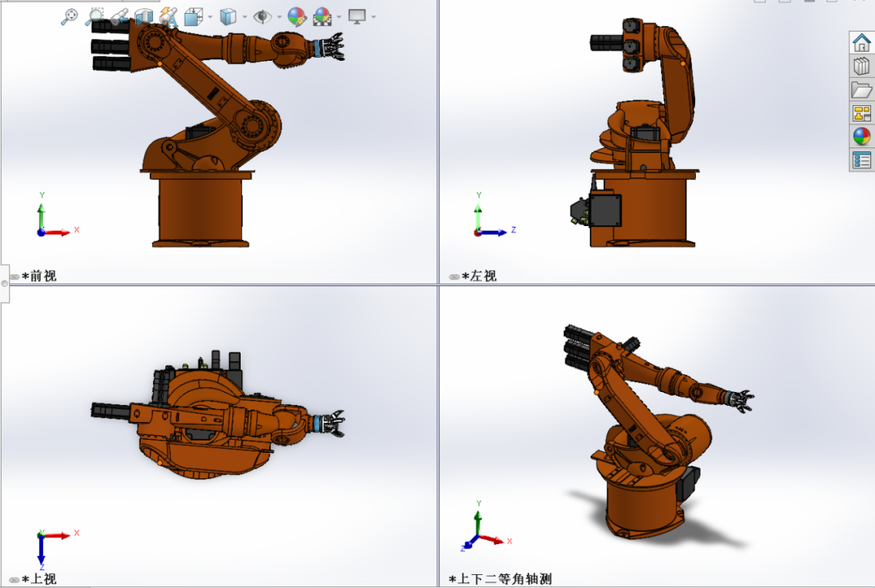The width and height of the screenshot is (875, 588).
Task: Expand the Apply Scene dropdown arrow
Action: pyautogui.click(x=339, y=17)
